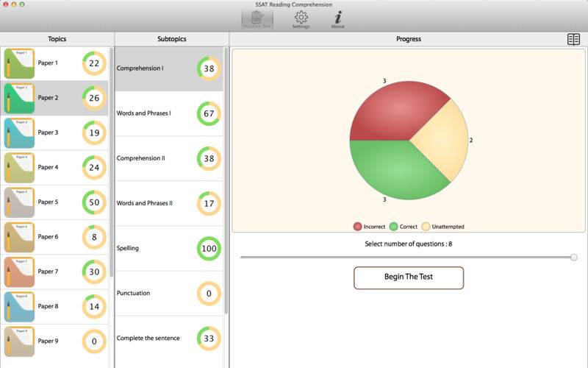Click the Paper 8 thumbnail icon
Viewport: 588px width, 368px height.
[x=19, y=307]
